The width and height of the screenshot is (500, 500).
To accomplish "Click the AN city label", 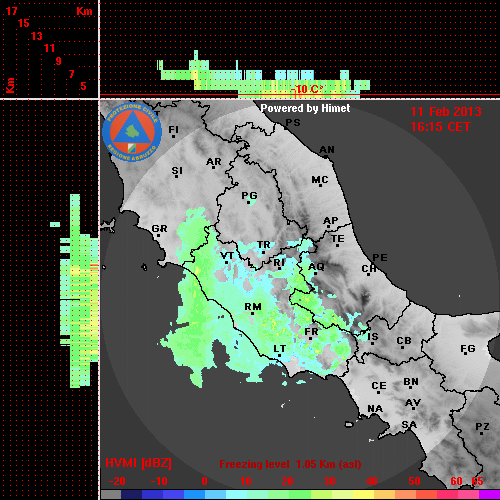I will [x=327, y=150].
